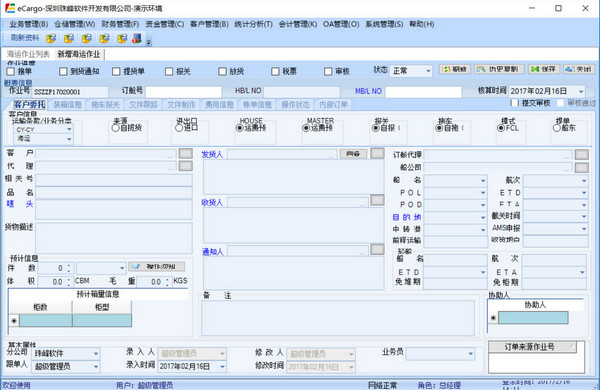Click the 关闭 close form button
Viewport: 600px width, 390px height.
coord(579,69)
